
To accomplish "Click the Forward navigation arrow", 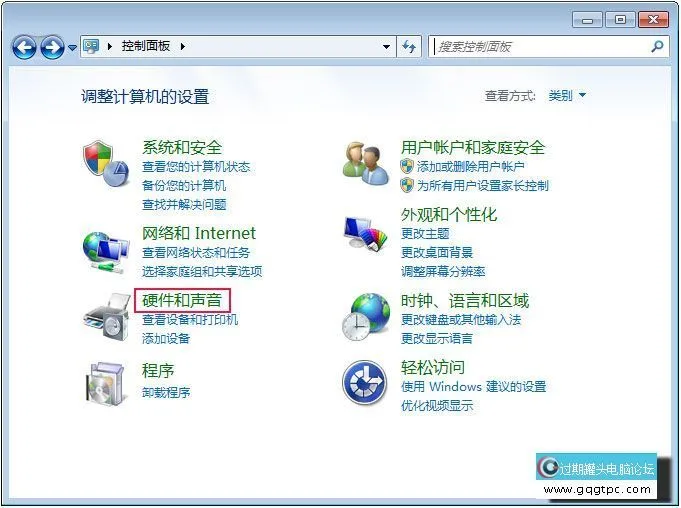I will [x=52, y=47].
